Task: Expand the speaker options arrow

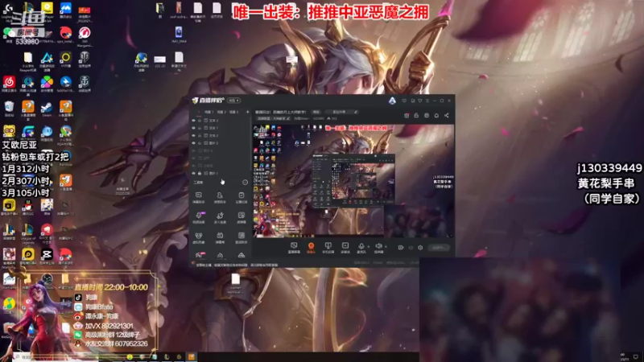Action: [386, 247]
